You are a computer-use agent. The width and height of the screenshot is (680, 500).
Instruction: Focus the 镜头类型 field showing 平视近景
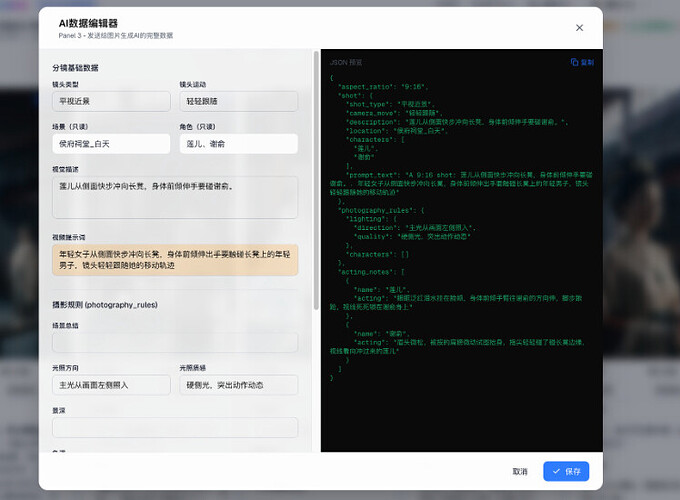111,101
